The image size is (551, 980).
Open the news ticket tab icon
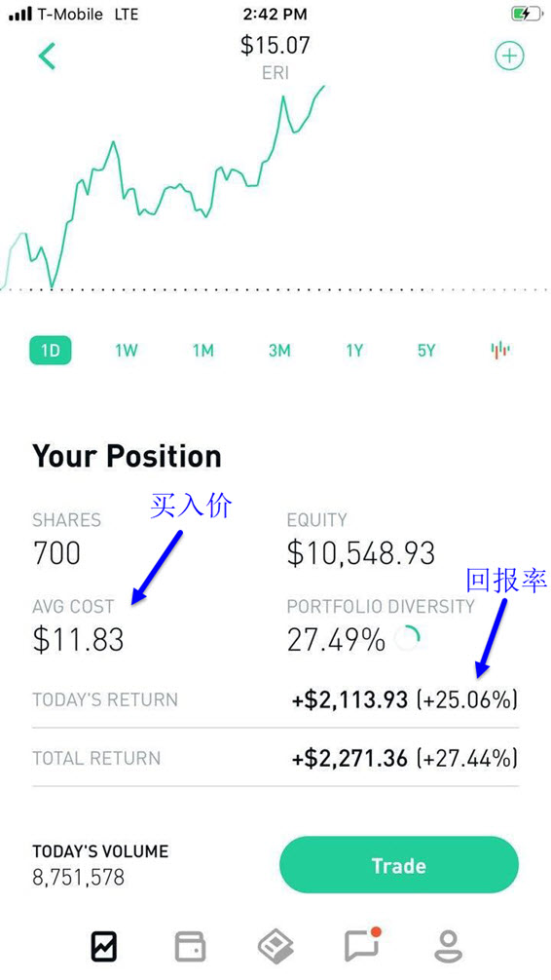(x=276, y=946)
